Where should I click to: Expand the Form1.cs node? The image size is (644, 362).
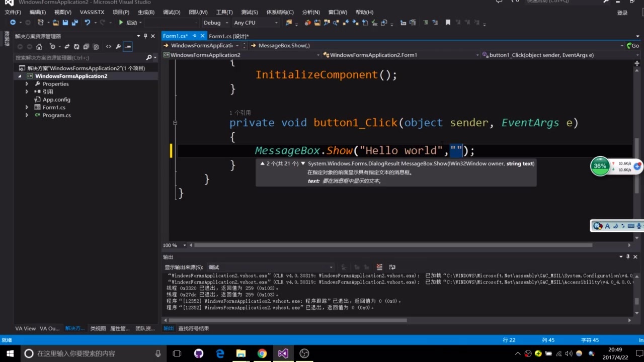coord(27,107)
